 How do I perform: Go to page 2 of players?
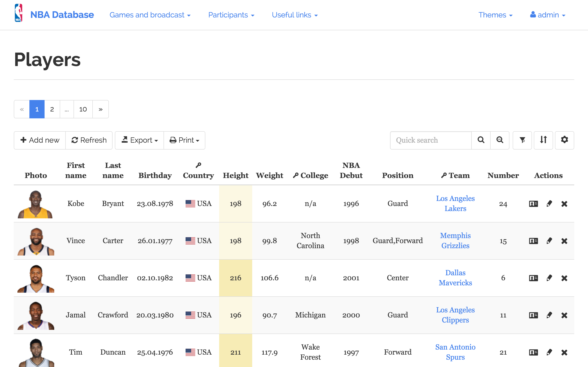(x=52, y=109)
